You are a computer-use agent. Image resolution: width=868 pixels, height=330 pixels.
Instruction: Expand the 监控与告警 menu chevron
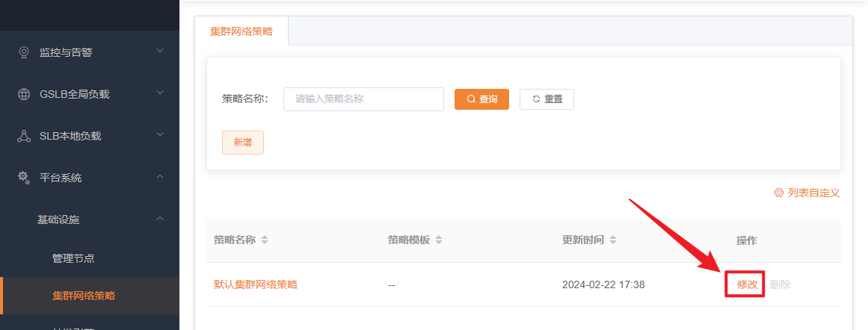(160, 51)
